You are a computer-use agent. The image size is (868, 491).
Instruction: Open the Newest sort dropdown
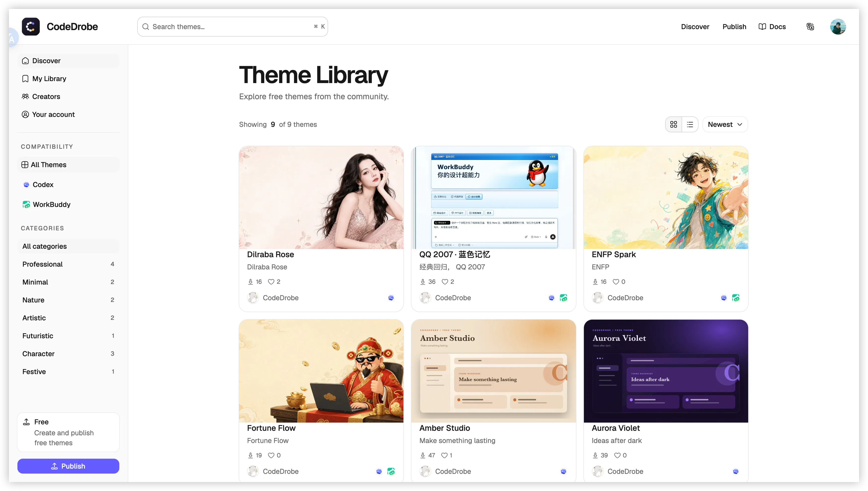(x=725, y=124)
